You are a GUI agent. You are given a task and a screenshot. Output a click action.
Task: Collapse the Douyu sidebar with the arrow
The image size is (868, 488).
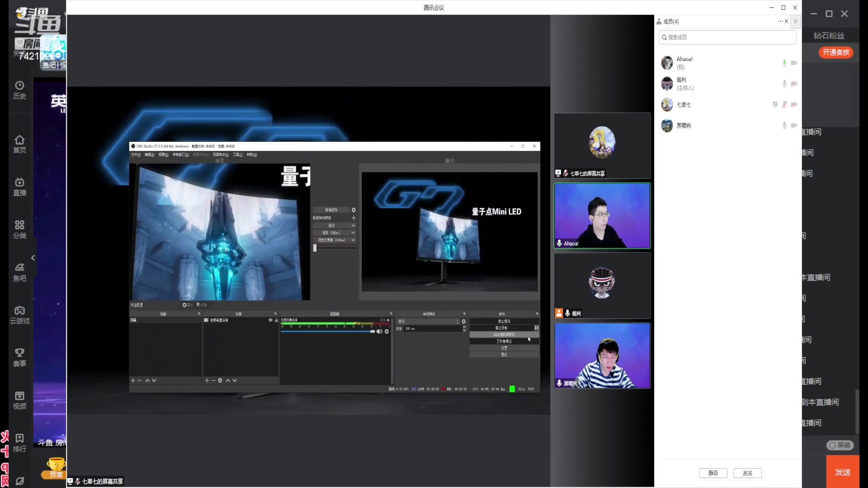(x=33, y=258)
